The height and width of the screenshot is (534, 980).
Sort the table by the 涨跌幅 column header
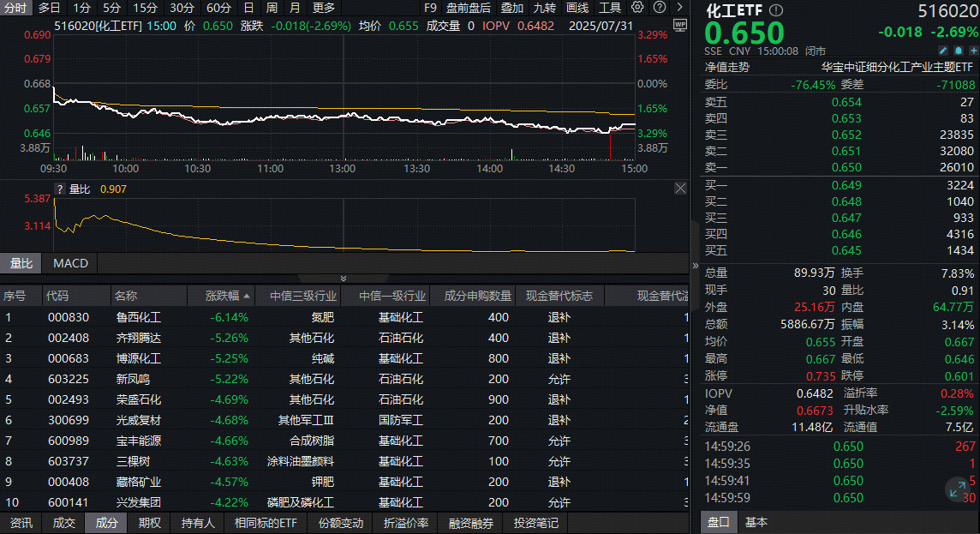pyautogui.click(x=228, y=296)
